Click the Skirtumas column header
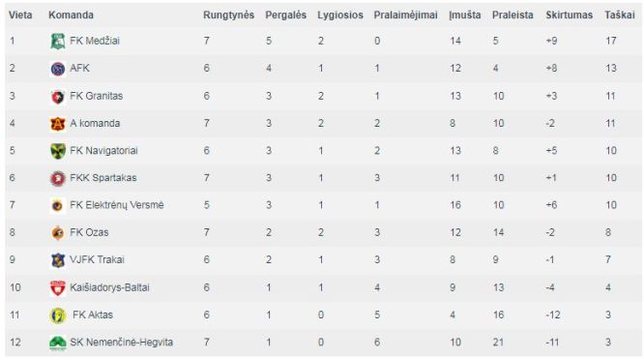Viewport: 644px width, 359px height. pyautogui.click(x=570, y=15)
